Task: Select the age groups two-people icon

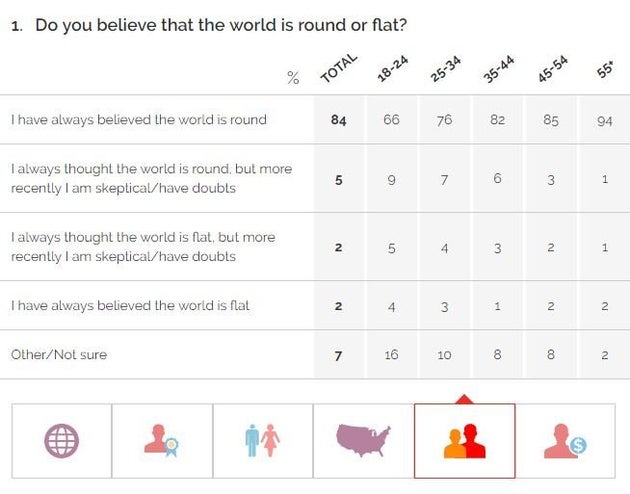Action: (464, 441)
